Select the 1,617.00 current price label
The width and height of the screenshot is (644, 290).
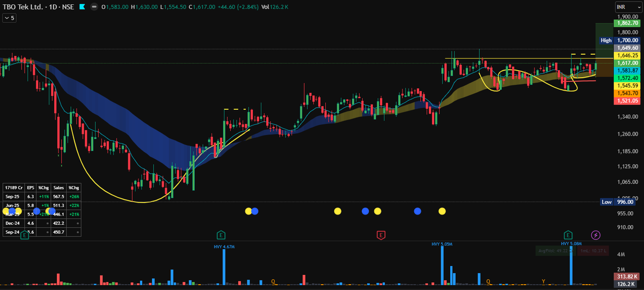(627, 63)
